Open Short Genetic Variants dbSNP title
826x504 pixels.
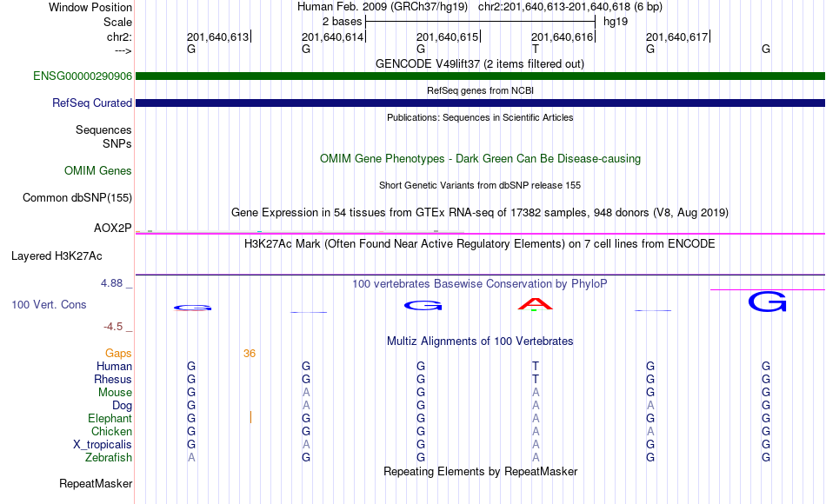coord(480,185)
